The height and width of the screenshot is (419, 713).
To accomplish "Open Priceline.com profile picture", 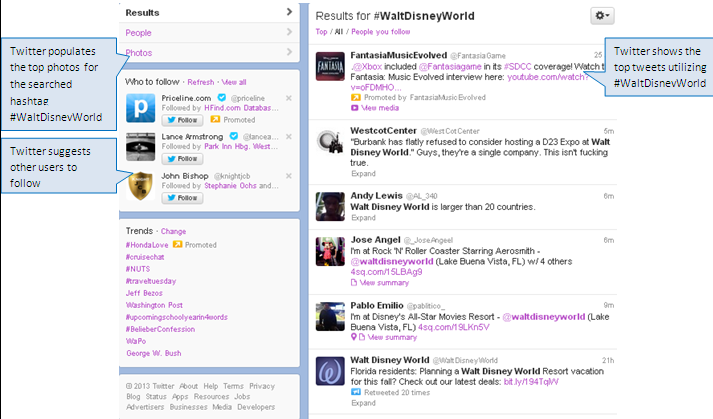I will 141,108.
